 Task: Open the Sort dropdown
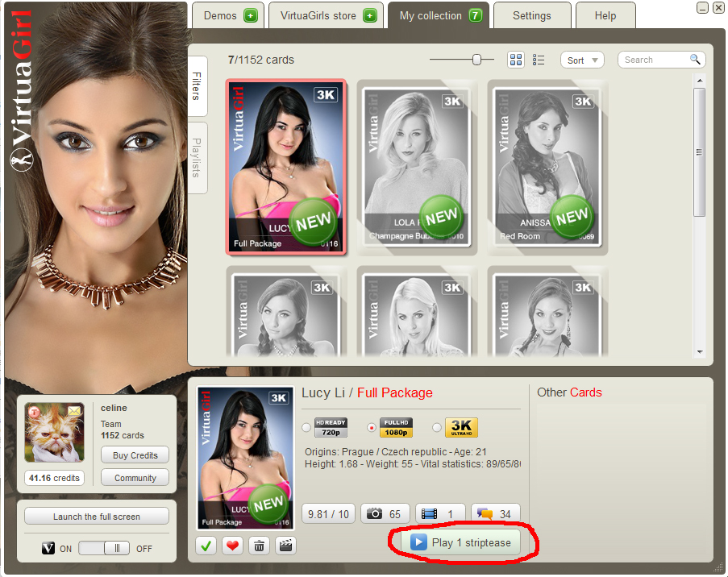[582, 60]
